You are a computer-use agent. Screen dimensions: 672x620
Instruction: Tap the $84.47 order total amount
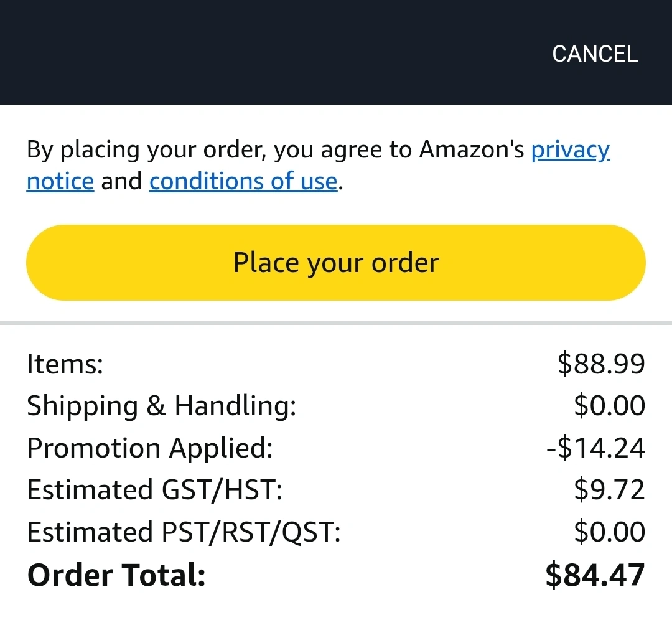[595, 575]
